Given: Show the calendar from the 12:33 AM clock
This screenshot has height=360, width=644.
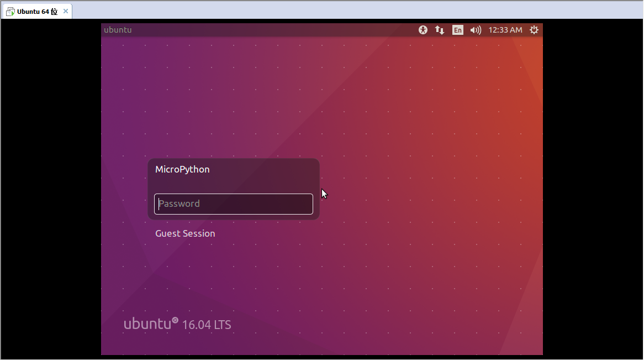Looking at the screenshot, I should (x=505, y=30).
